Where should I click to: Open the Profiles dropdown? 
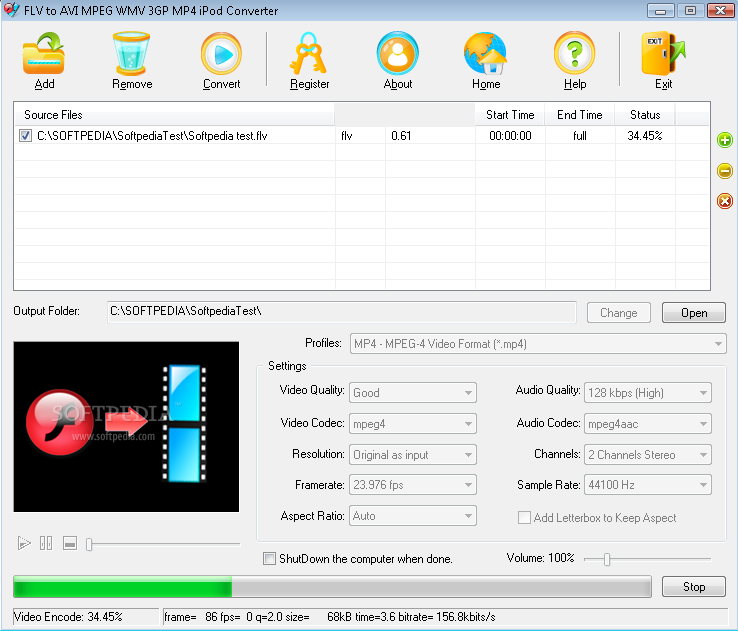(x=538, y=344)
